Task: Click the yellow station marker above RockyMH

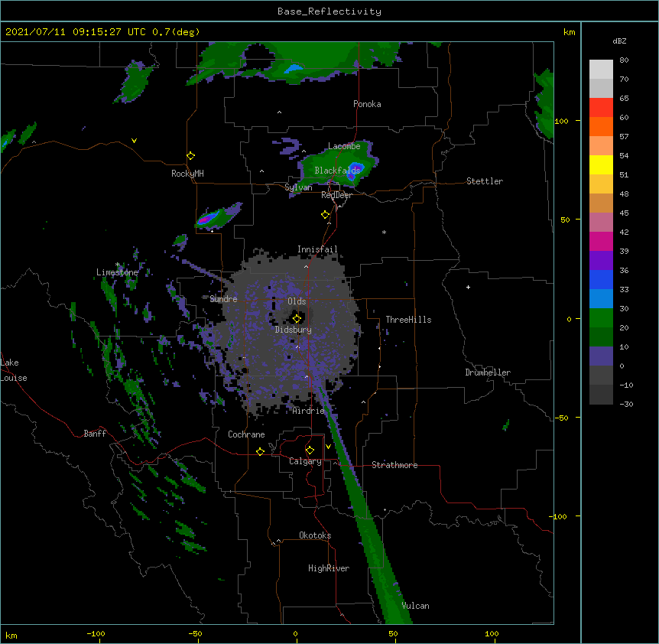Action: (x=190, y=155)
